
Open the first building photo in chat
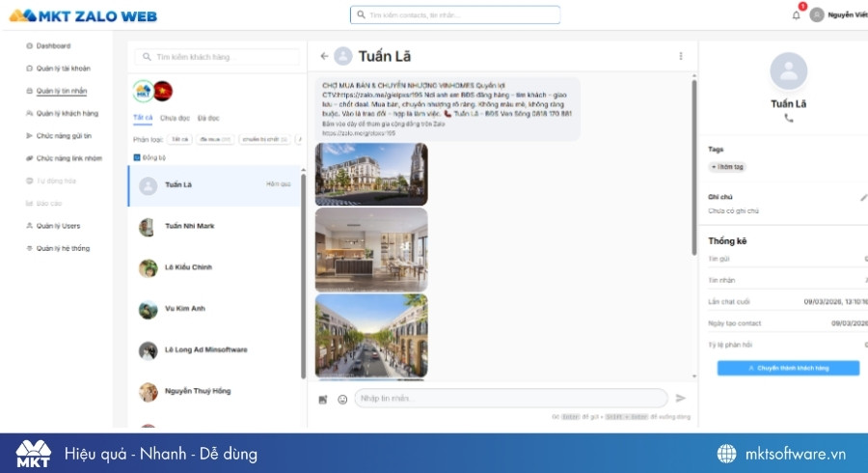371,174
